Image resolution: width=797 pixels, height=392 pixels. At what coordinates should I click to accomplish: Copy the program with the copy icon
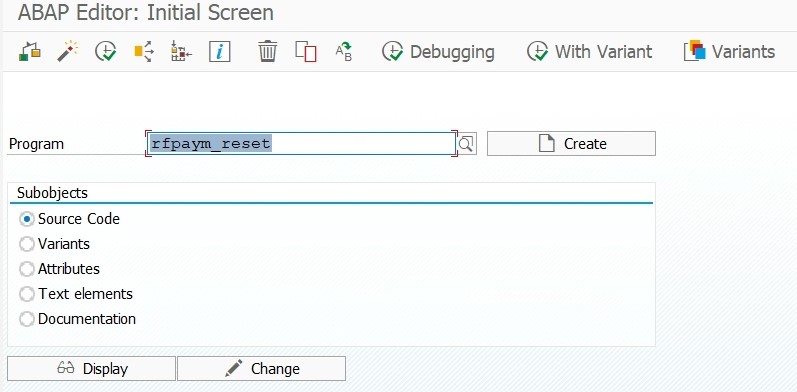306,51
